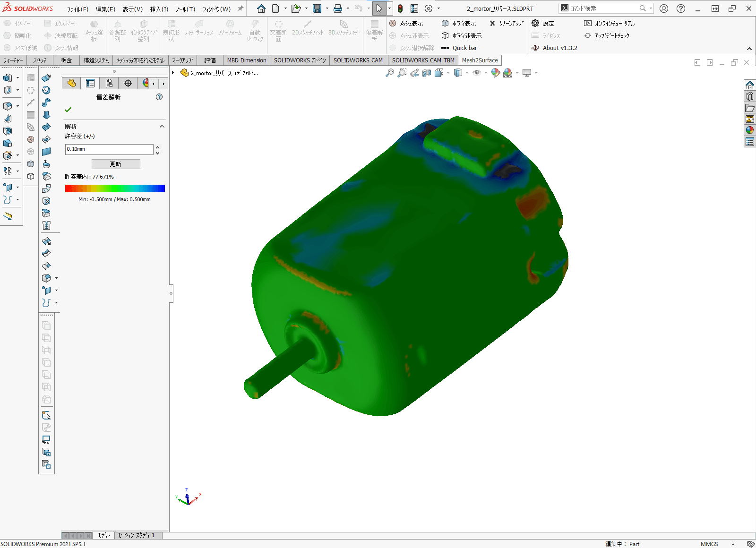Click the DimXpert crosshair tab icon
Image resolution: width=756 pixels, height=548 pixels.
coord(128,84)
